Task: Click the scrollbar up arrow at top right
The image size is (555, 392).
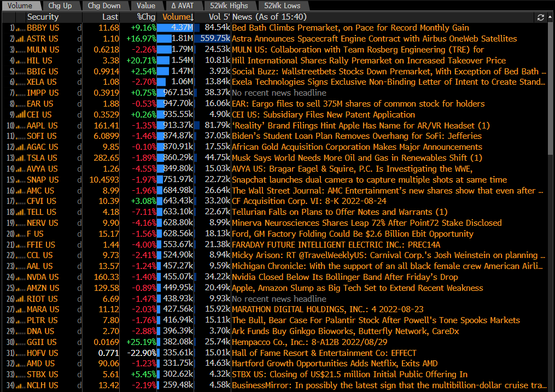Action: coord(551,16)
